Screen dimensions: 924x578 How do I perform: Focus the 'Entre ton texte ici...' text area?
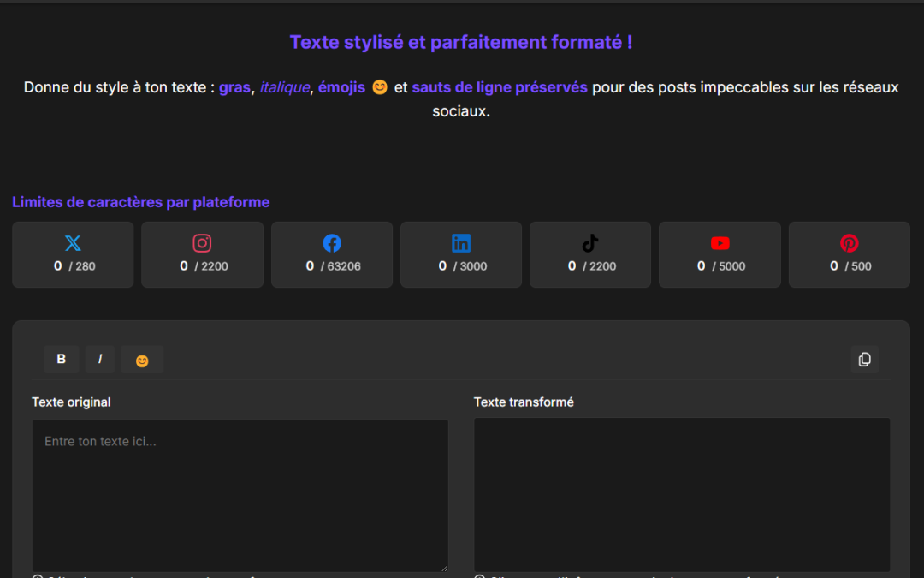point(240,496)
